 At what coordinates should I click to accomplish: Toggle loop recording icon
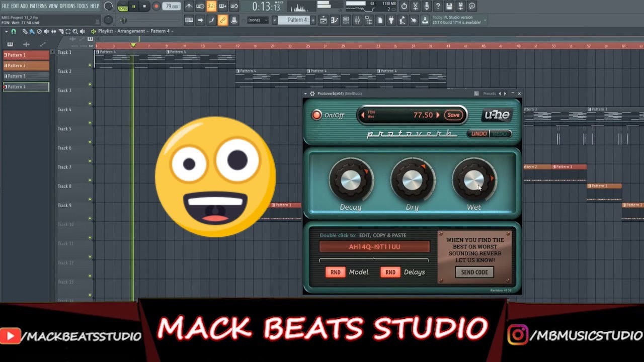[x=234, y=6]
